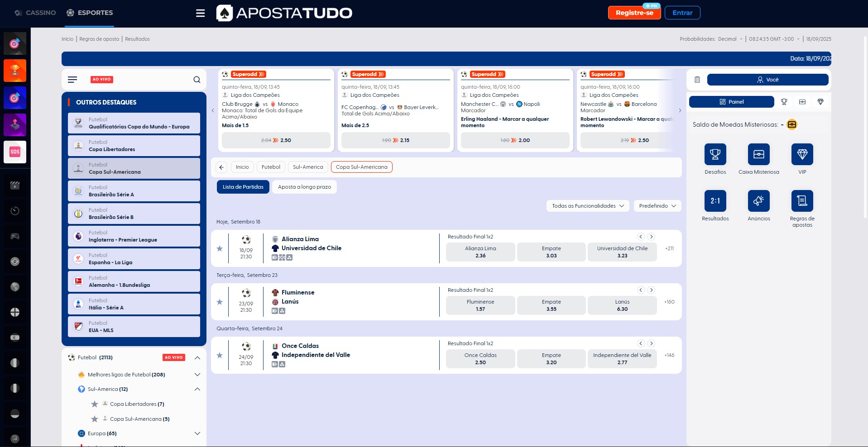Open the Você account tab
This screenshot has width=868, height=447.
(x=768, y=80)
